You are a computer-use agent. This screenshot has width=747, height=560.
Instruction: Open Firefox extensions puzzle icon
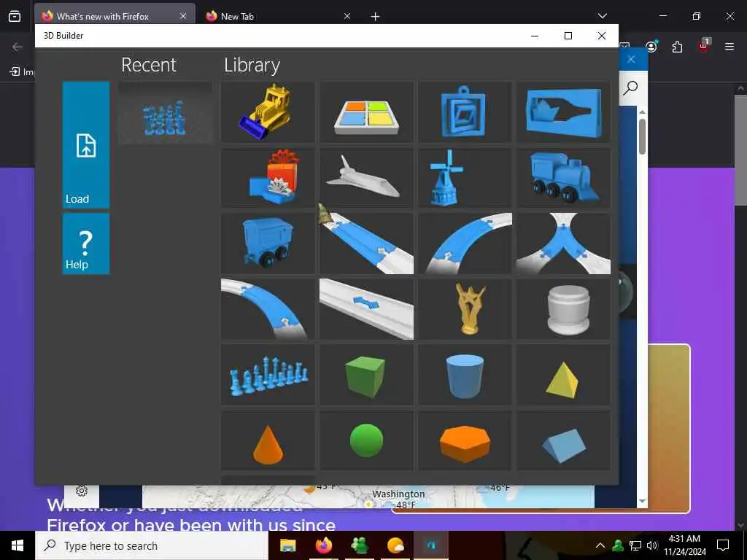(x=677, y=47)
